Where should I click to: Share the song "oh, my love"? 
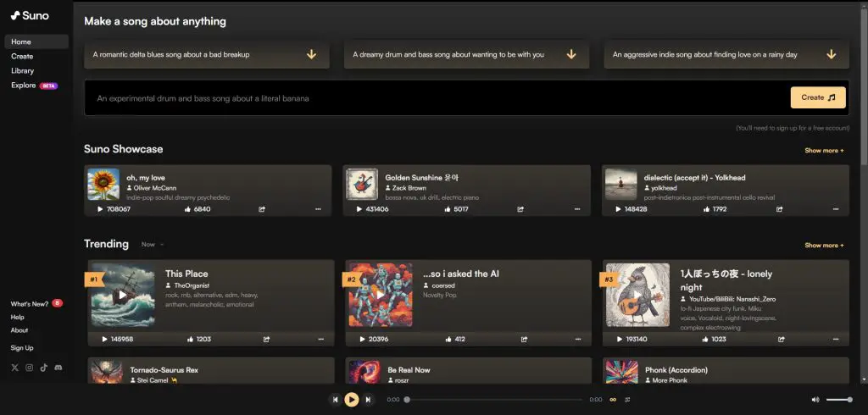tap(262, 208)
